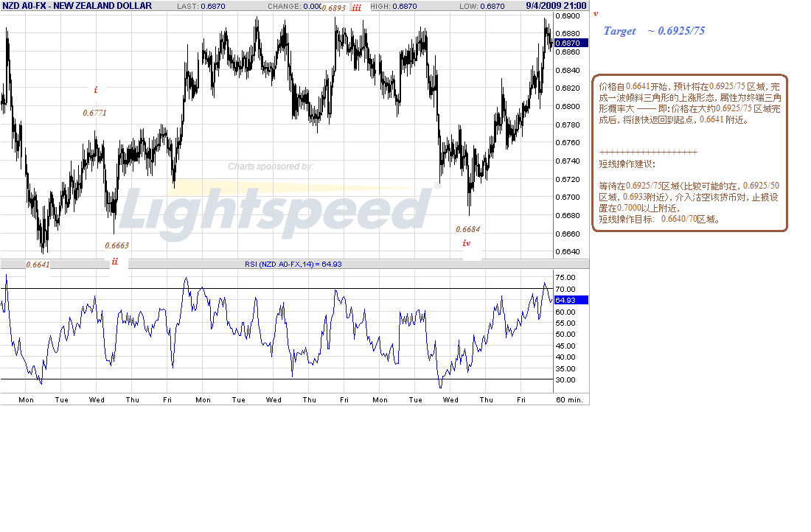This screenshot has width=811, height=532.
Task: Click the NZD A0-FX - NEW ZEALAND DOLLAR title
Action: (x=77, y=6)
